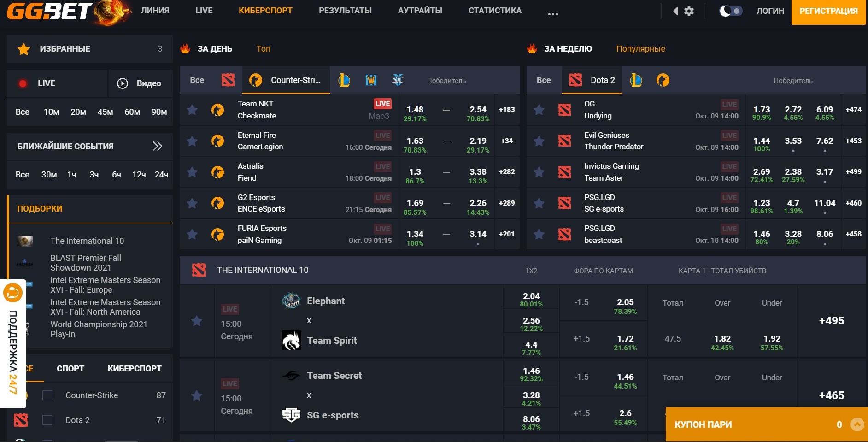
Task: Open the АУТРАЙТЫ menu
Action: pos(420,11)
